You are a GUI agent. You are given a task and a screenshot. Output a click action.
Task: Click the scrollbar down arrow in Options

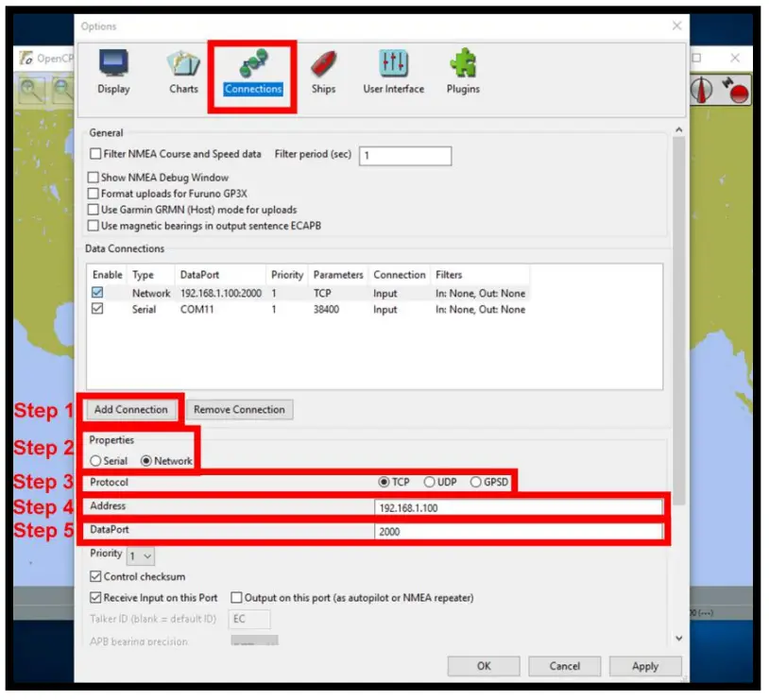[678, 639]
